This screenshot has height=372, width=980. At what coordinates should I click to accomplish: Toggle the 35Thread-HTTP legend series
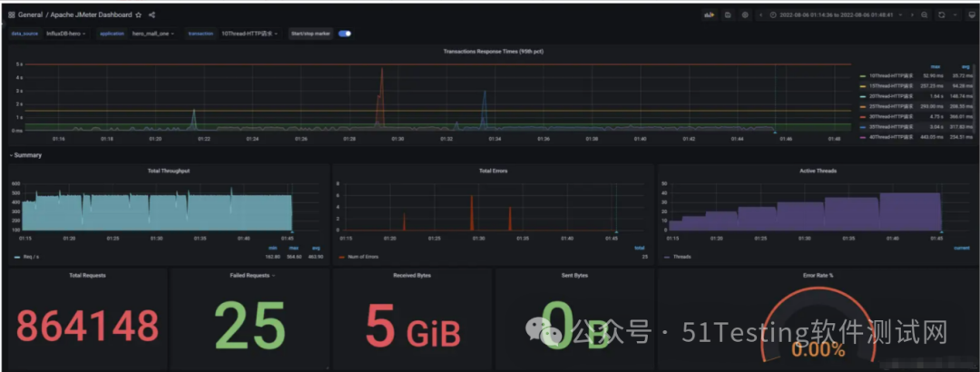[891, 126]
